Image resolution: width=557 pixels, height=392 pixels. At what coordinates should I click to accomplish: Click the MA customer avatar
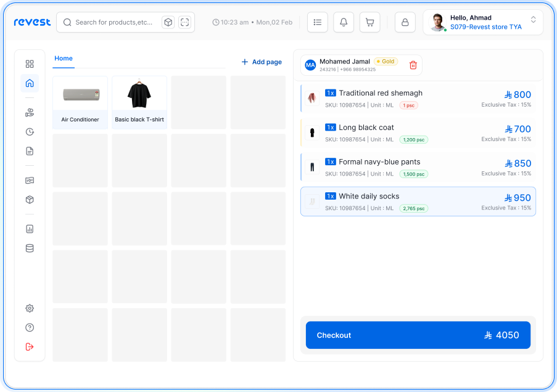pyautogui.click(x=310, y=65)
